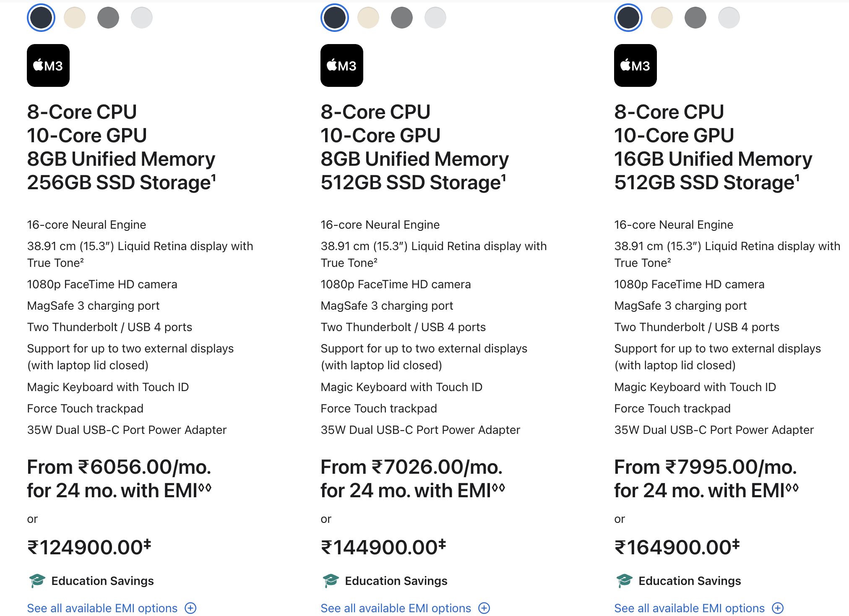The height and width of the screenshot is (616, 849).
Task: Select Midnight colour for the 256GB model
Action: pos(41,18)
